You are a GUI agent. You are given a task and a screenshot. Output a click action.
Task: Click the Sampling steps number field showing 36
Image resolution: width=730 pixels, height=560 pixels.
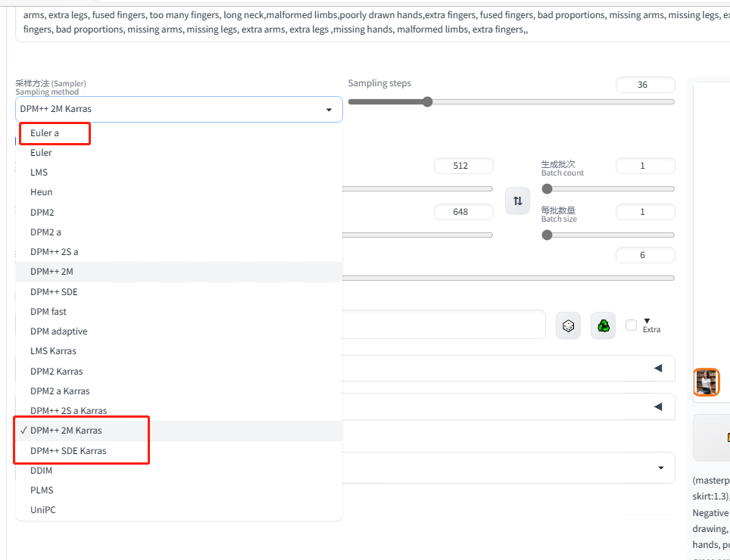644,85
